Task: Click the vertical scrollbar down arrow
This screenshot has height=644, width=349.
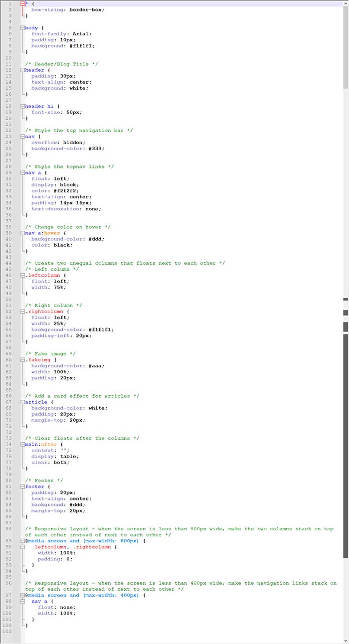Action: 346,641
